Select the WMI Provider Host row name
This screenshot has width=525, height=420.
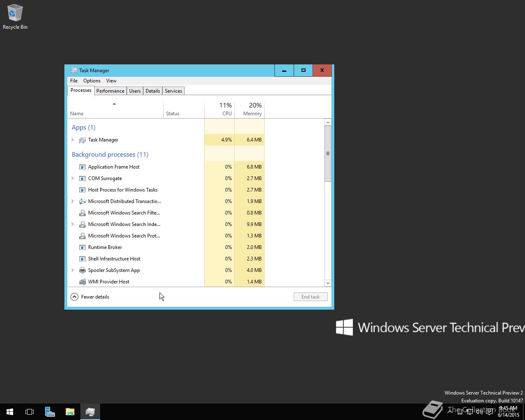(x=109, y=282)
